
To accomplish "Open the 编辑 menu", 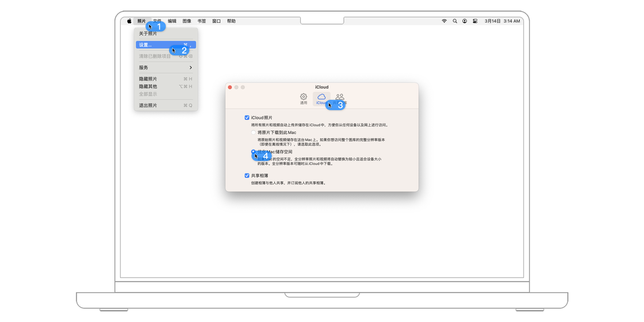I will coord(172,21).
